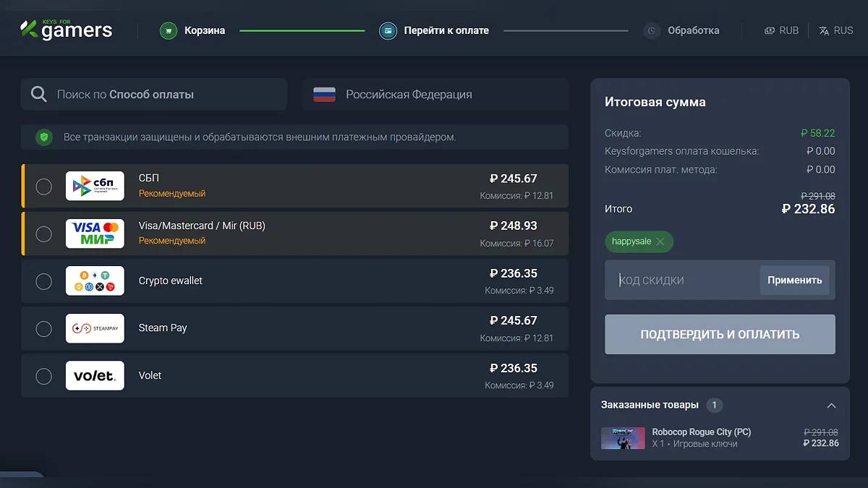The width and height of the screenshot is (868, 488).
Task: Remove the happysale coupon tag
Action: [x=660, y=242]
